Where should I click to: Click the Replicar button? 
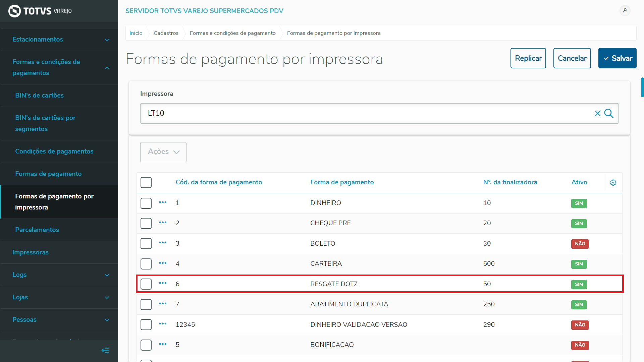click(x=528, y=58)
